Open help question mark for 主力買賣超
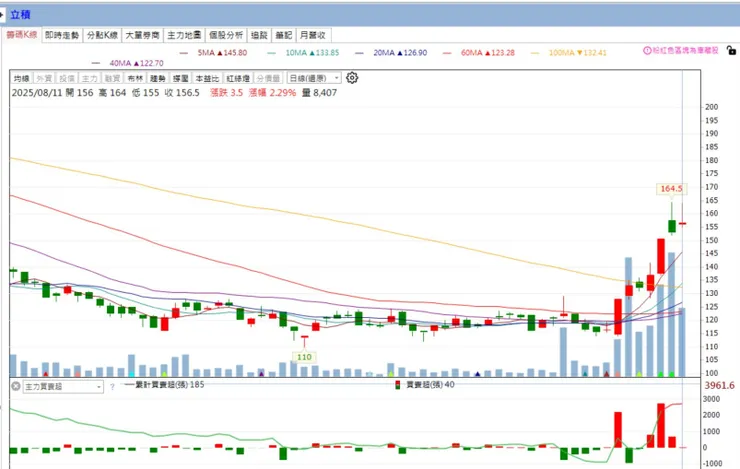The image size is (740, 469). point(112,387)
